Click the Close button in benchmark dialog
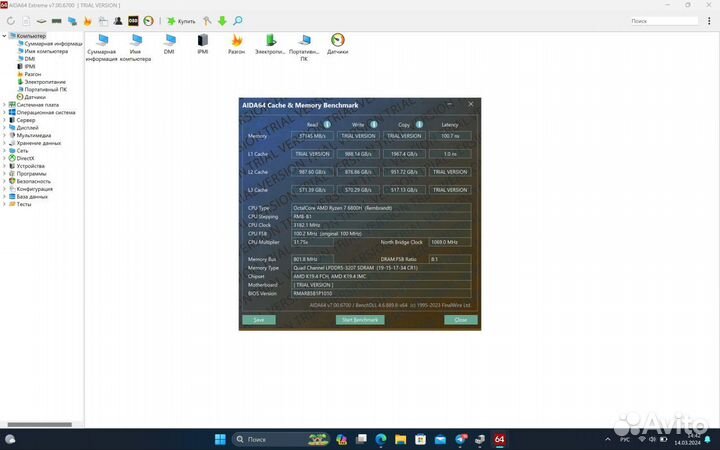Image resolution: width=720 pixels, height=450 pixels. (461, 320)
